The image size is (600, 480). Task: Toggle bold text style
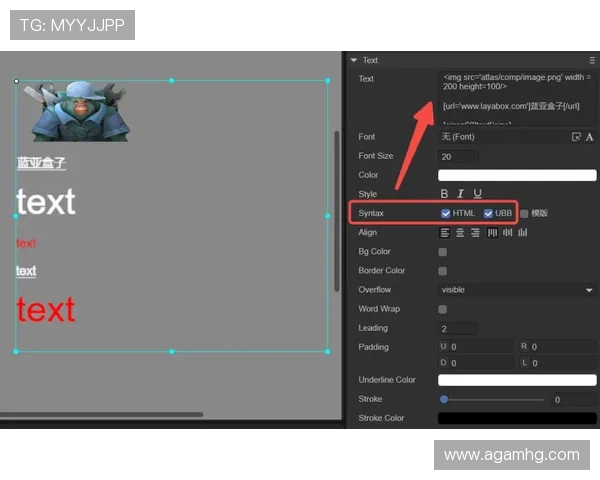click(445, 194)
